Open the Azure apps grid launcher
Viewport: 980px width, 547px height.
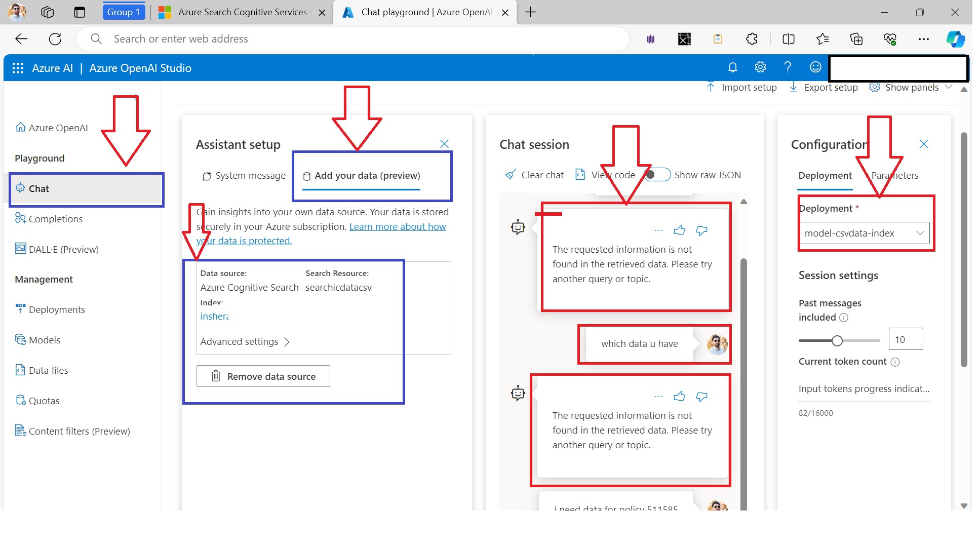click(18, 67)
